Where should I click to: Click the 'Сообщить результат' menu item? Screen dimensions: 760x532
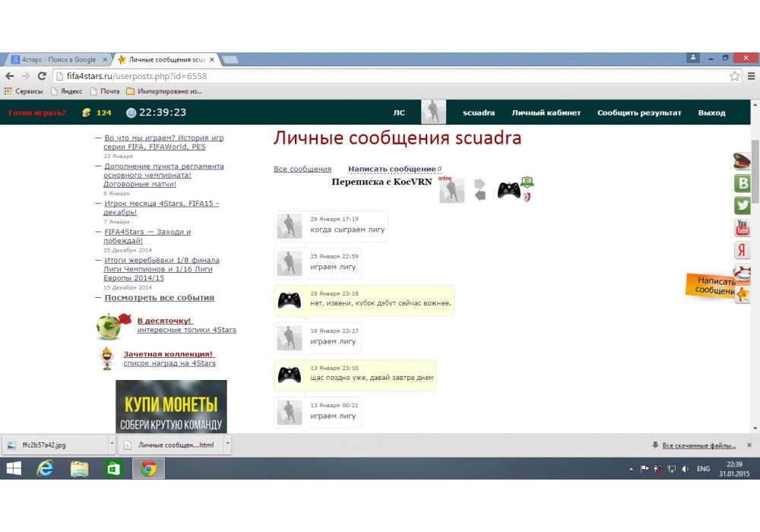639,112
